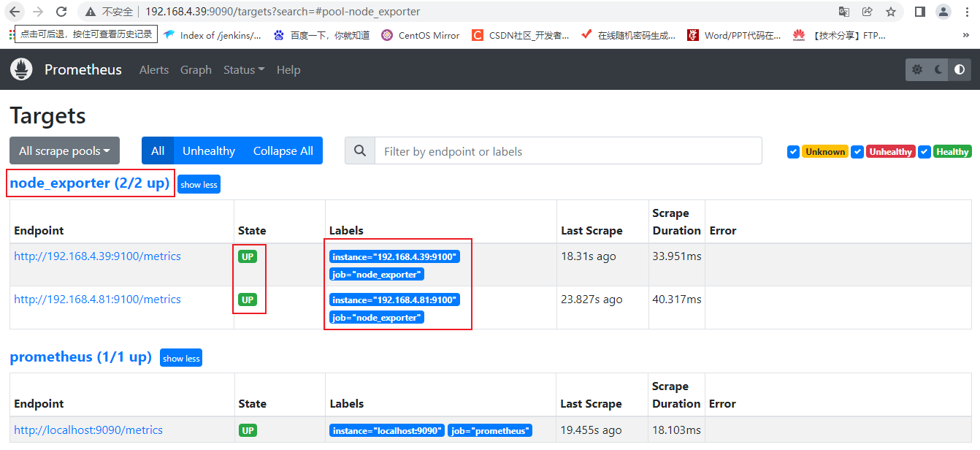Open Word/PPT代码 bookmark

point(734,35)
